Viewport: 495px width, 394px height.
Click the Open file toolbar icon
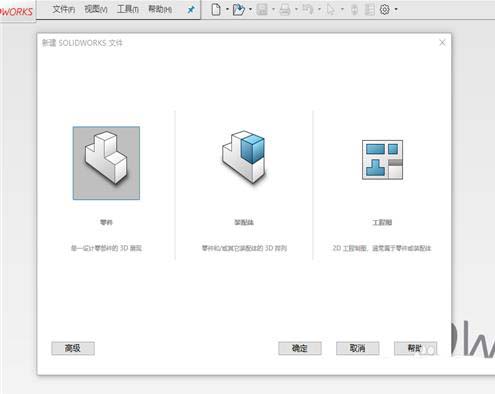[239, 10]
